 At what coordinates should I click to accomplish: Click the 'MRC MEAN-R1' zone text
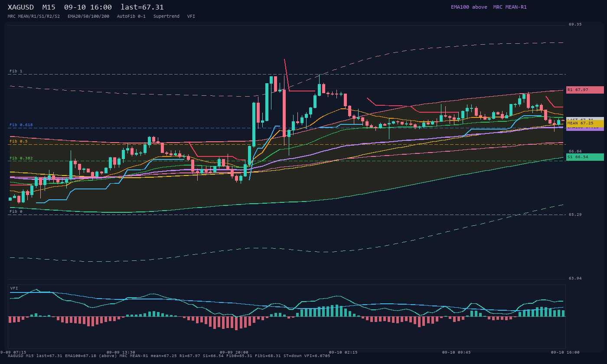pyautogui.click(x=510, y=7)
